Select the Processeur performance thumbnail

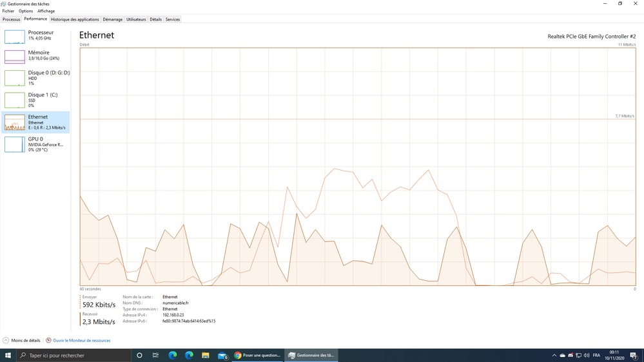35,36
